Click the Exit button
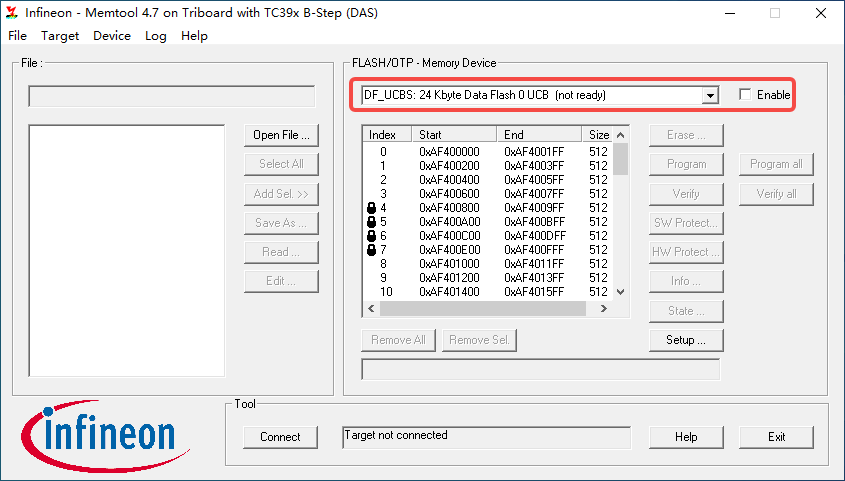The image size is (845, 481). click(777, 437)
